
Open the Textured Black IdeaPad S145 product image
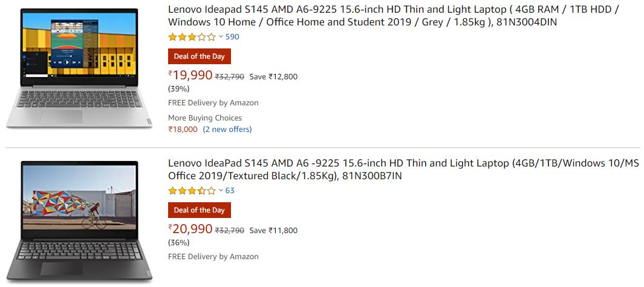tap(79, 221)
